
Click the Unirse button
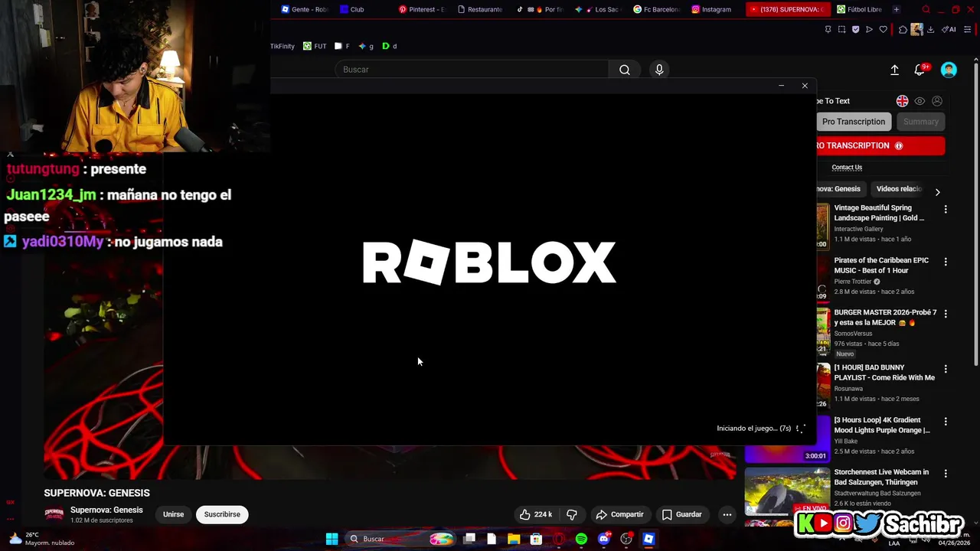tap(173, 514)
